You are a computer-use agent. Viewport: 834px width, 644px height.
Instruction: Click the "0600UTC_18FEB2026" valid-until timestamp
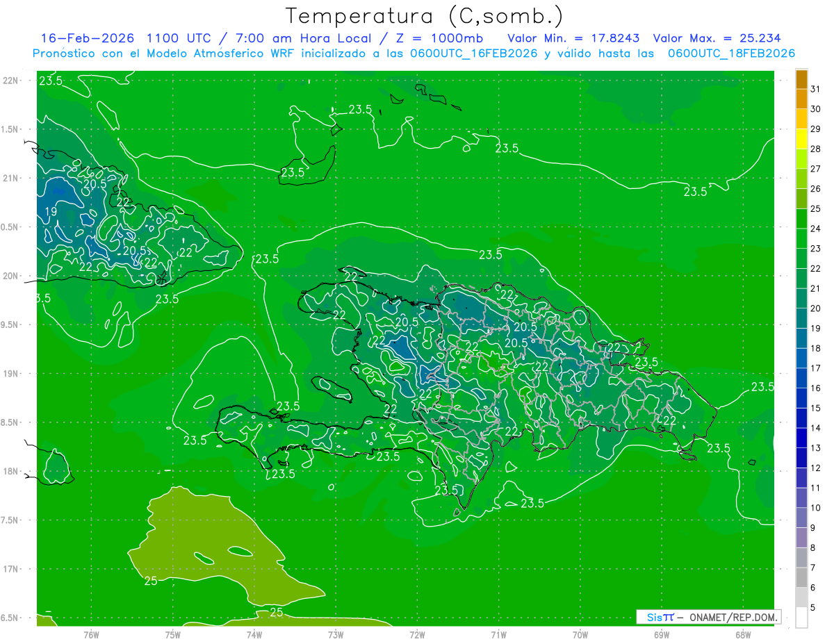coord(731,53)
